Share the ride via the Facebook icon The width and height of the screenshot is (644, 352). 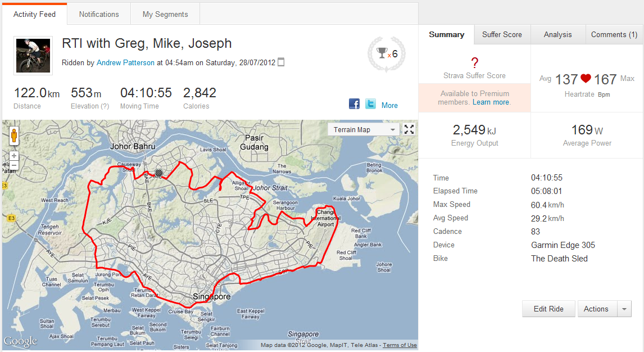click(354, 103)
